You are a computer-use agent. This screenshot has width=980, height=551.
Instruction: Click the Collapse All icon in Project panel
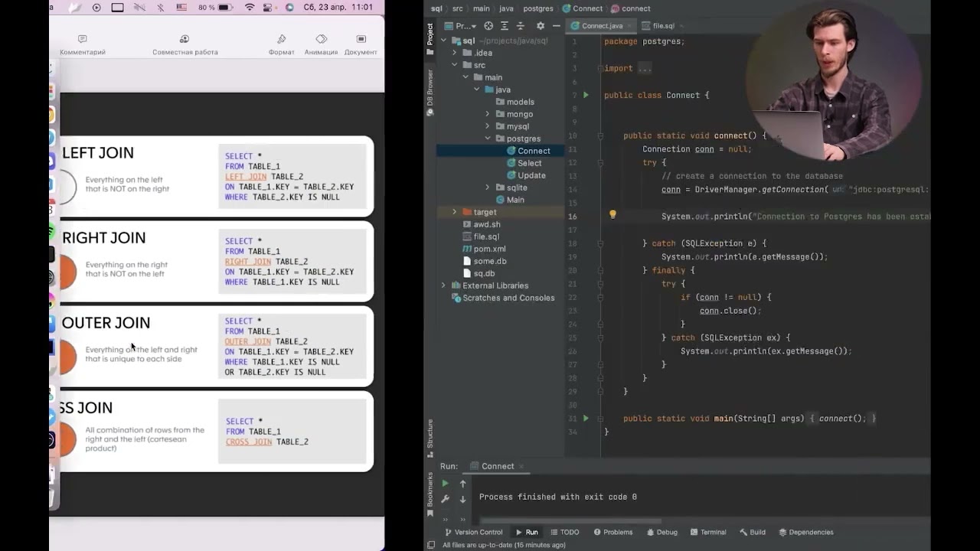pyautogui.click(x=521, y=26)
